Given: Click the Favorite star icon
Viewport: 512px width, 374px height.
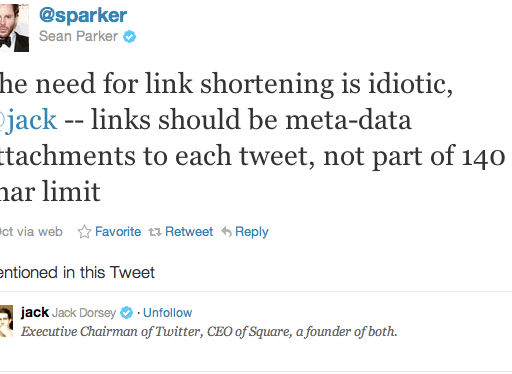Looking at the screenshot, I should pyautogui.click(x=84, y=232).
